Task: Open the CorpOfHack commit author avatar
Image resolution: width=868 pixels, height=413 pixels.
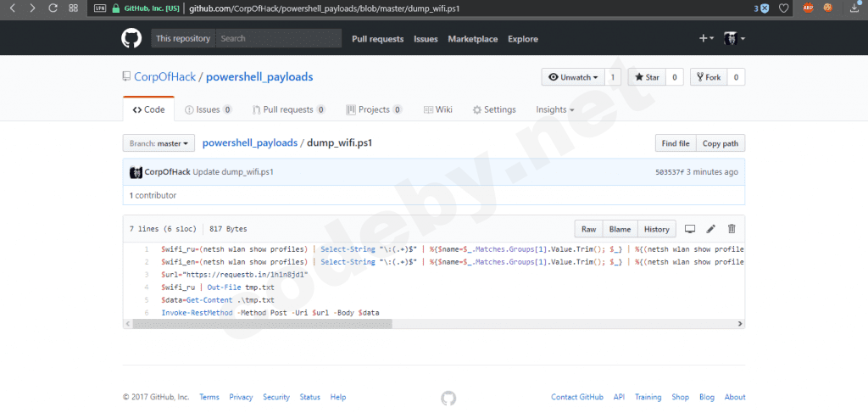Action: [136, 172]
